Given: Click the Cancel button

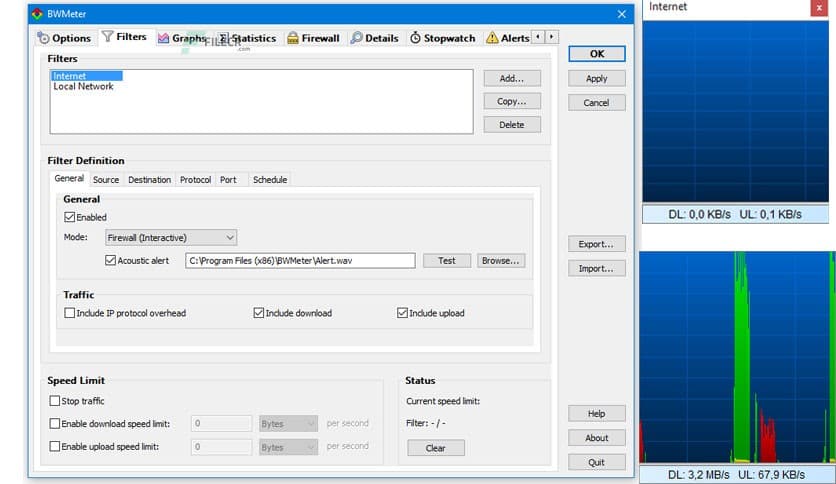Looking at the screenshot, I should (x=597, y=103).
